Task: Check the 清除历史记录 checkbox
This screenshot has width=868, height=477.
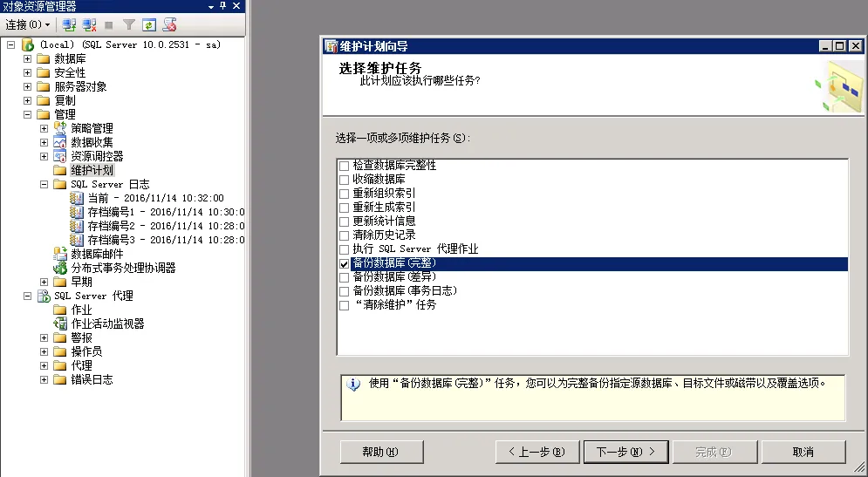Action: click(x=345, y=235)
